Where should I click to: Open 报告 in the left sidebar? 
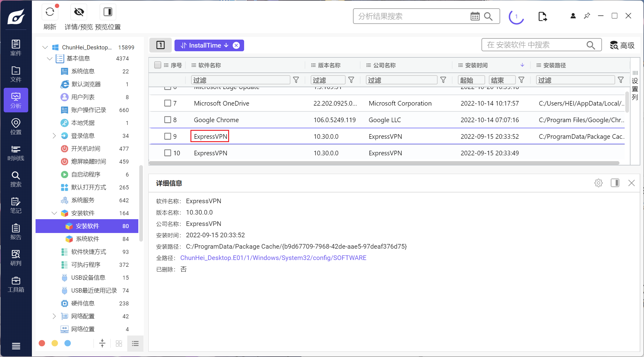coord(16,232)
